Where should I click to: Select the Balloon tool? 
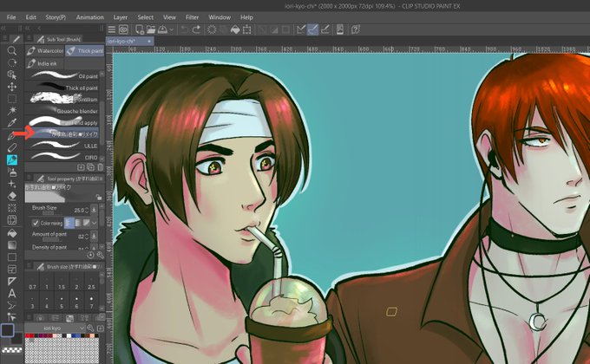tap(11, 305)
